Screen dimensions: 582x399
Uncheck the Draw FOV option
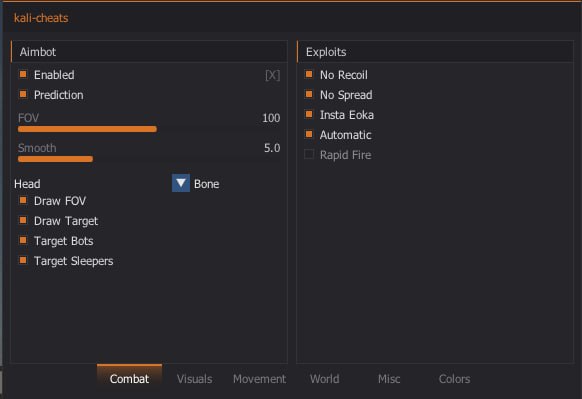23,201
